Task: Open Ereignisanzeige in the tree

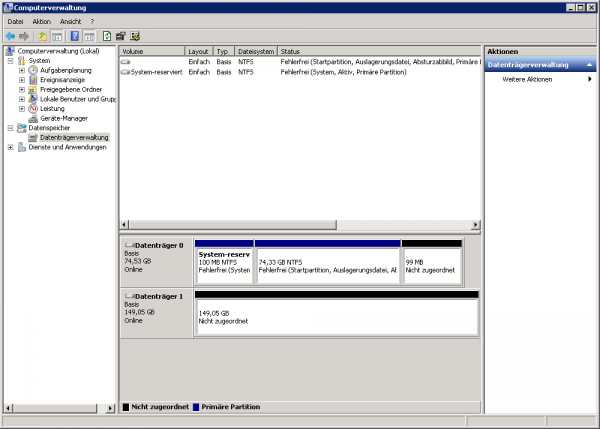Action: 63,80
